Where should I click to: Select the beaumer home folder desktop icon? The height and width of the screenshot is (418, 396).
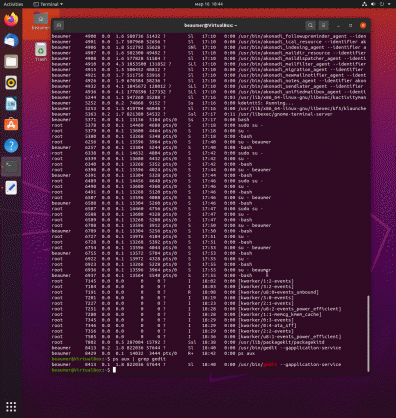tap(41, 21)
